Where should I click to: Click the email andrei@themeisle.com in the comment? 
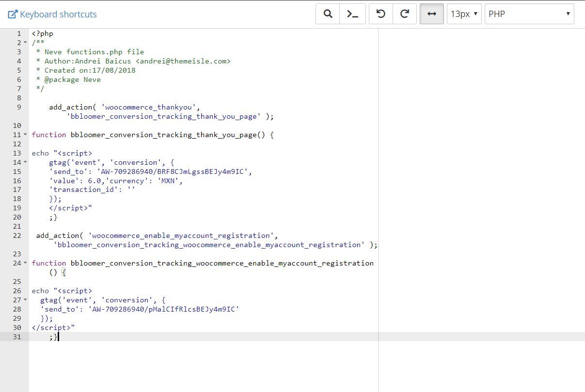point(183,61)
